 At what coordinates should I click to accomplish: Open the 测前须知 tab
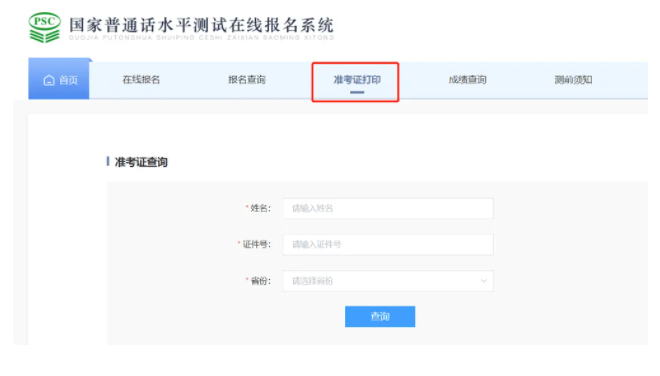573,80
